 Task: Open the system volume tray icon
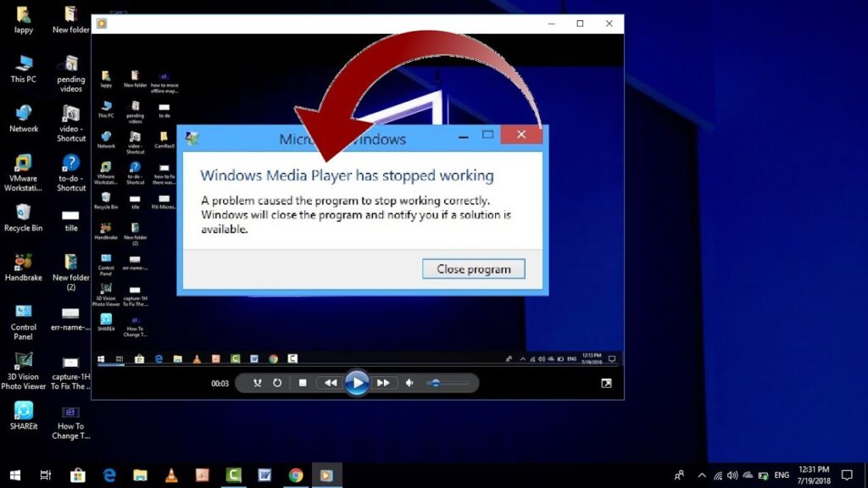(732, 475)
